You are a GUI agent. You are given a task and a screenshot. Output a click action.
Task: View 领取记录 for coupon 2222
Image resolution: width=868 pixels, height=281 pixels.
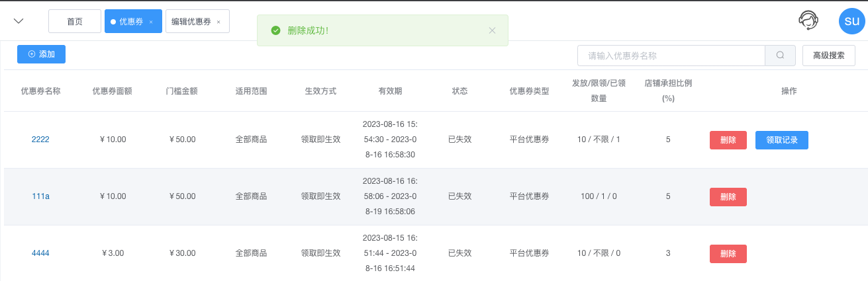pos(782,140)
